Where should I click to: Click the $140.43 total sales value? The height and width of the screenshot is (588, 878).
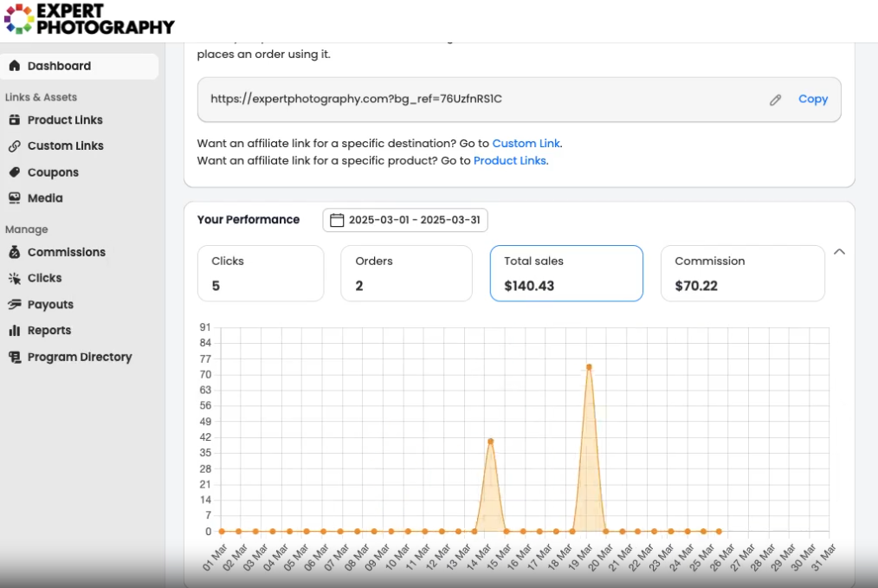[529, 286]
